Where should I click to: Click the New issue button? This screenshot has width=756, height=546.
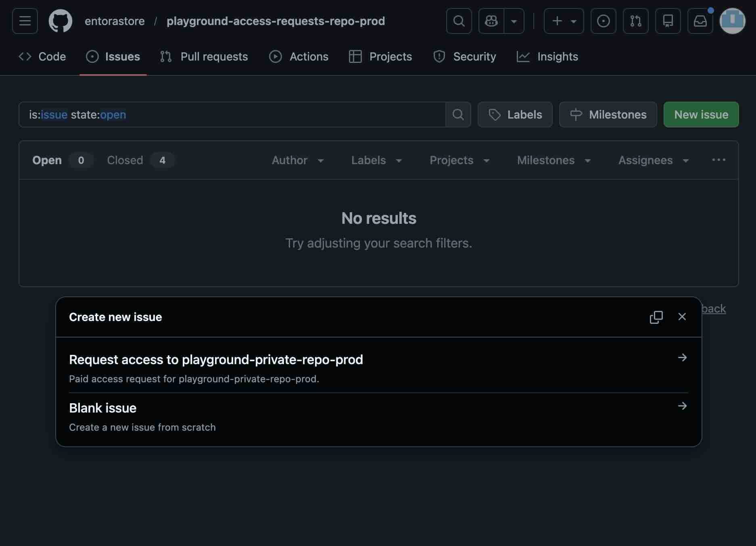pos(701,115)
